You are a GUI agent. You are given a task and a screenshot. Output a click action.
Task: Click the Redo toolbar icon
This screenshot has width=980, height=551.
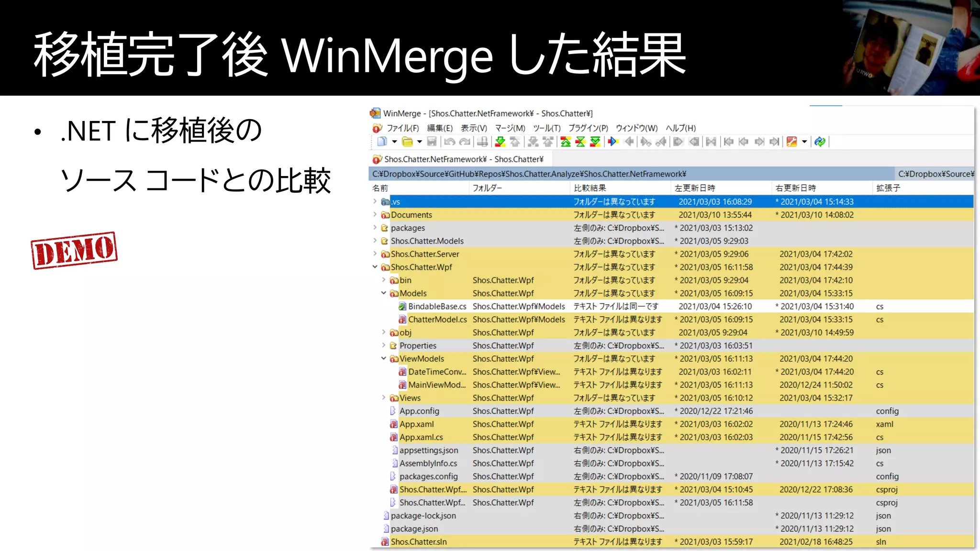point(464,142)
